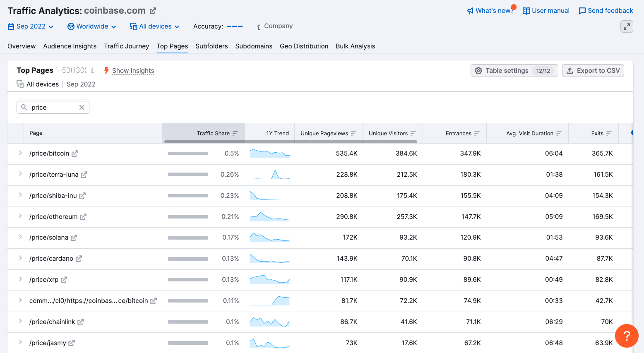Open the comm.../bitcoin row external link icon
Image resolution: width=644 pixels, height=353 pixels.
(x=154, y=301)
